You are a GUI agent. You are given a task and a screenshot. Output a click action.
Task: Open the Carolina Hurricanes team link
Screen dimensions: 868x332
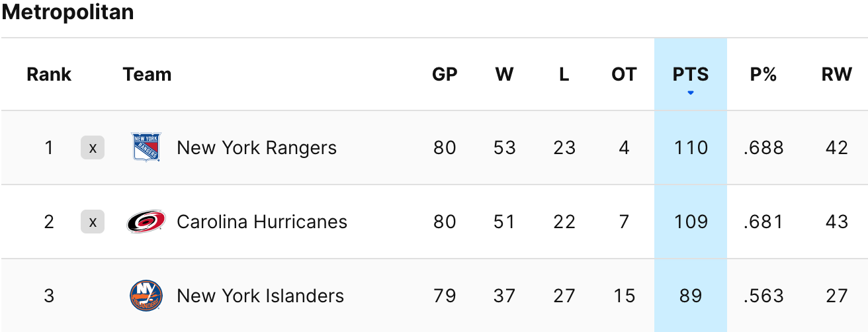point(261,222)
